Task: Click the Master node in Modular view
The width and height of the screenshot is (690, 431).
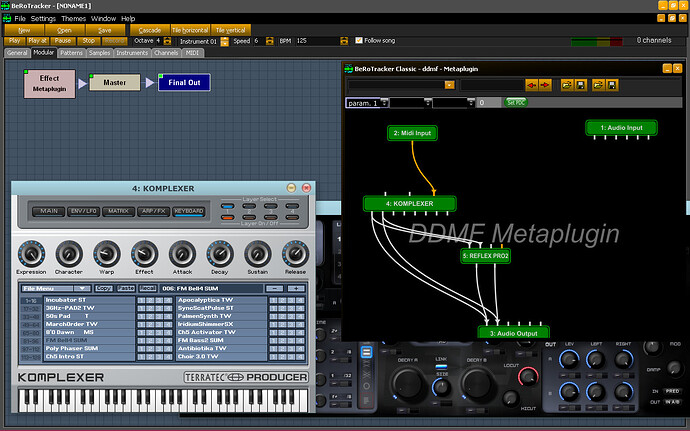Action: pos(114,82)
